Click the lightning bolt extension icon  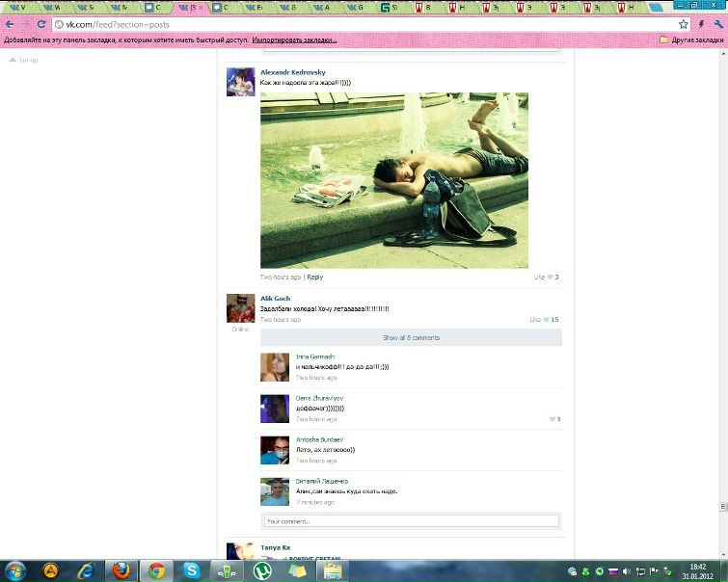[702, 24]
